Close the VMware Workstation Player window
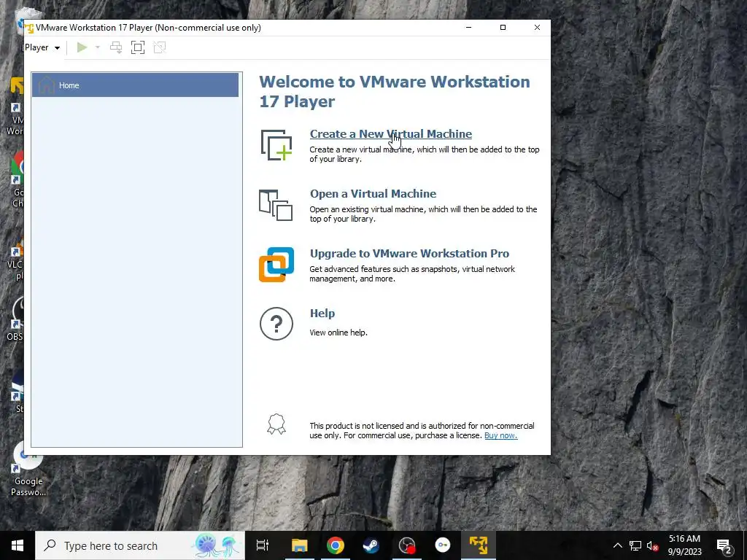Viewport: 747px width, 560px height. point(537,28)
